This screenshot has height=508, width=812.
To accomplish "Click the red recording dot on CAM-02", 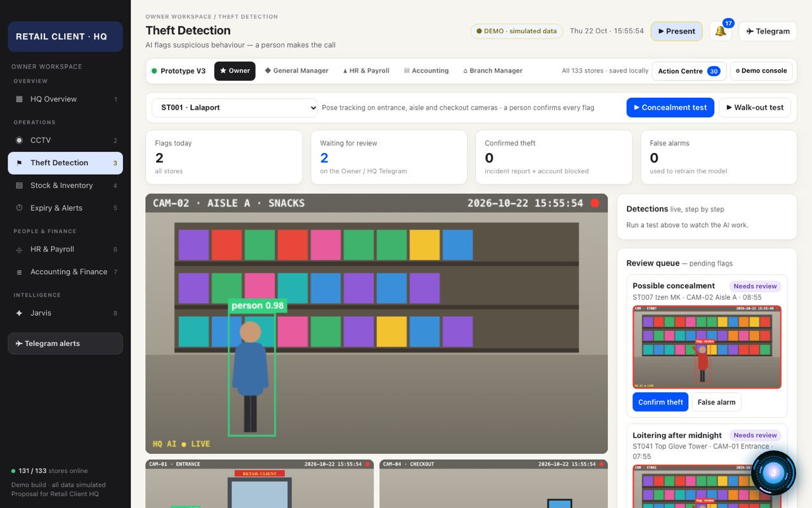I will coord(595,203).
